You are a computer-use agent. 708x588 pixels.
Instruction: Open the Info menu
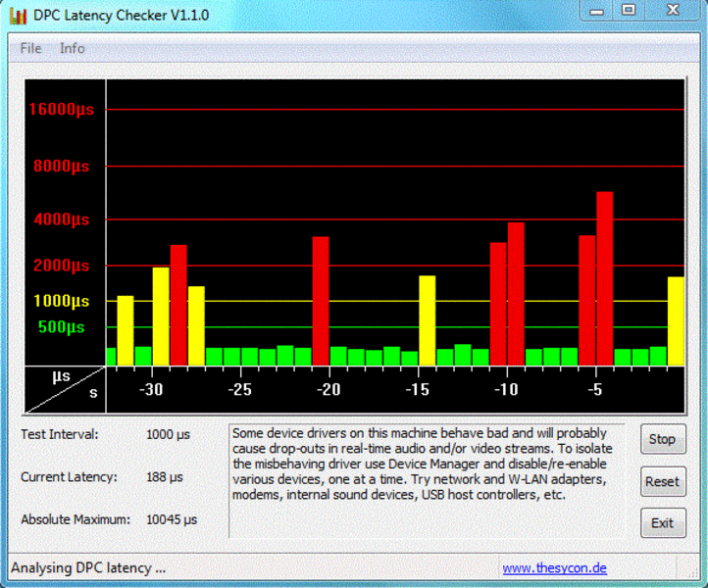point(73,48)
